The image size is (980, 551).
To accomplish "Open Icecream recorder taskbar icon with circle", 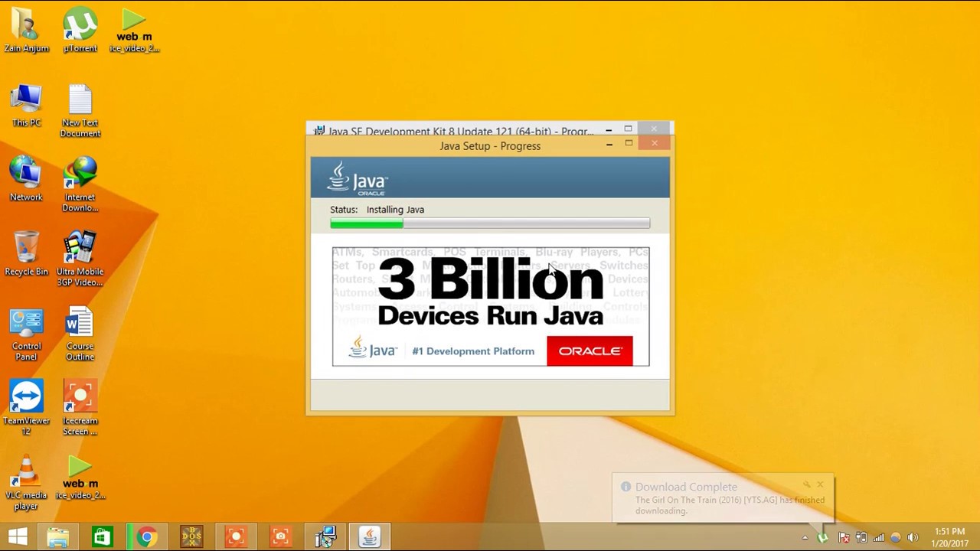I will point(235,536).
